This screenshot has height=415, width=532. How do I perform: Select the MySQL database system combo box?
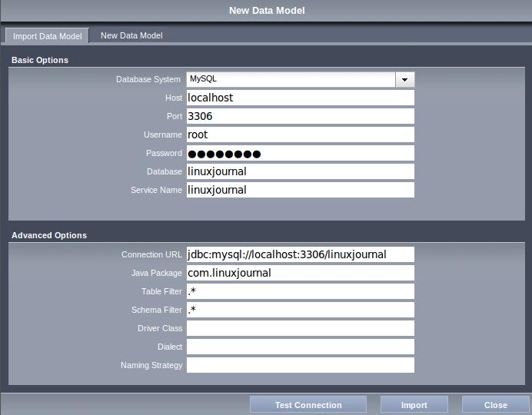[x=291, y=79]
